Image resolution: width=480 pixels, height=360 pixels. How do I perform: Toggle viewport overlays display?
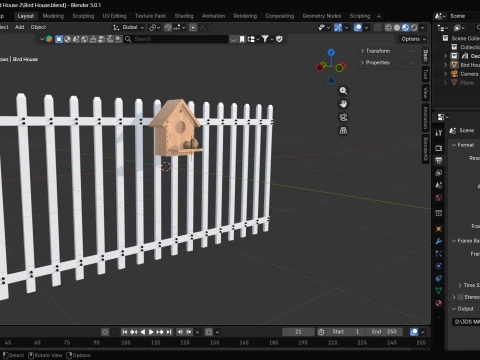point(358,28)
